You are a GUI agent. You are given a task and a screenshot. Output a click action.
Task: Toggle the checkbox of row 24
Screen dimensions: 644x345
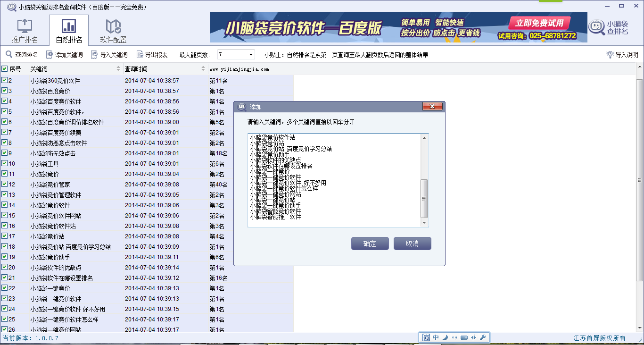pos(5,309)
